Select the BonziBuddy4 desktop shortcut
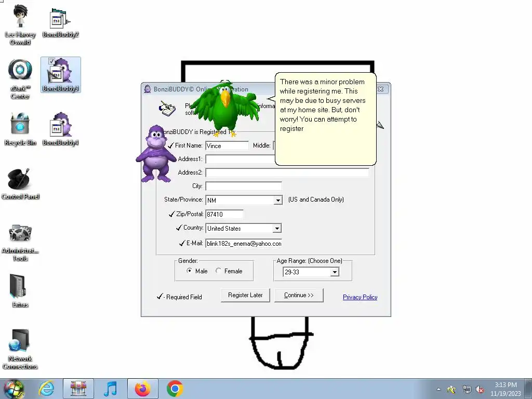 60,129
